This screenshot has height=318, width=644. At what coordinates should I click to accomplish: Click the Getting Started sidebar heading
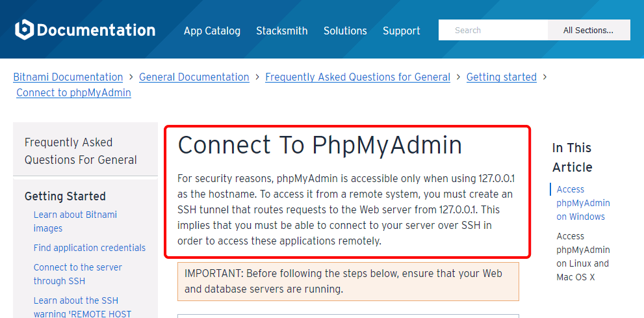point(65,196)
